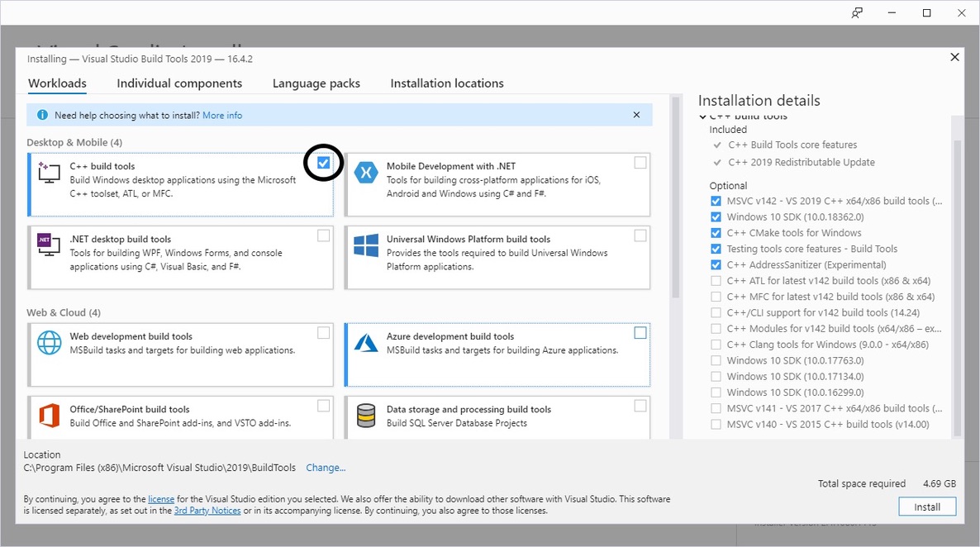
Task: Open the Individual components tab
Action: pyautogui.click(x=179, y=83)
